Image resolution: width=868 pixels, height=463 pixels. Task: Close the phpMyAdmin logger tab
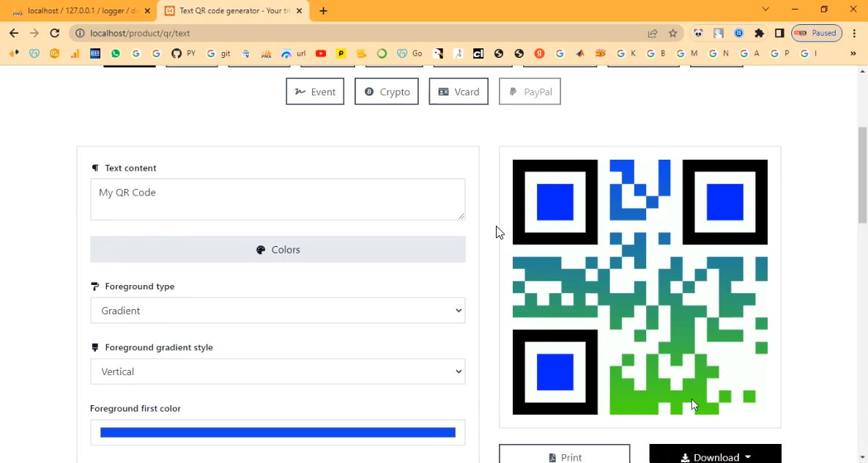coord(147,10)
